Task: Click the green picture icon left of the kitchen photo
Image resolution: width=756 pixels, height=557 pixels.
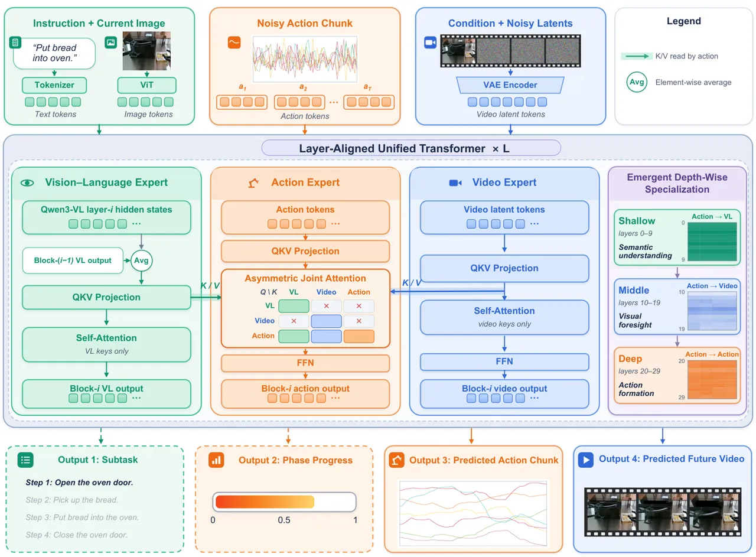Action: 110,43
